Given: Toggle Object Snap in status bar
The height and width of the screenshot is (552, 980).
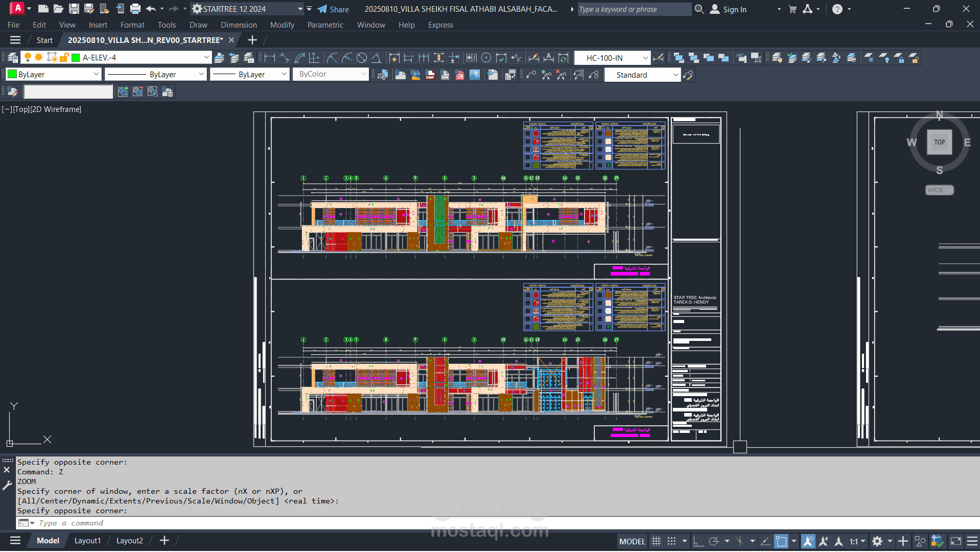Looking at the screenshot, I should click(x=781, y=541).
